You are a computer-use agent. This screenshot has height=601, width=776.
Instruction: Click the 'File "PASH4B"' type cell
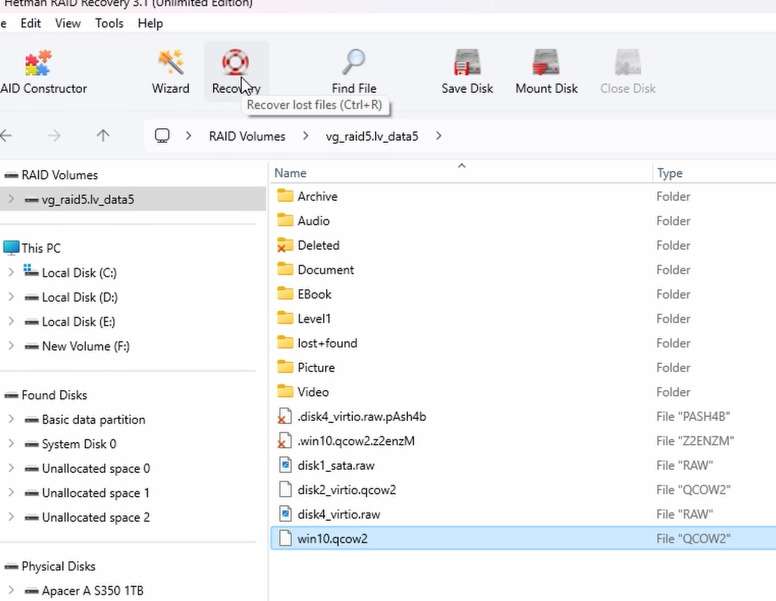pyautogui.click(x=693, y=416)
